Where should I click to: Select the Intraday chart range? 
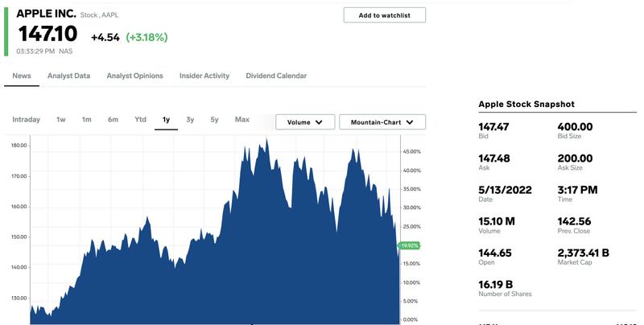[27, 119]
